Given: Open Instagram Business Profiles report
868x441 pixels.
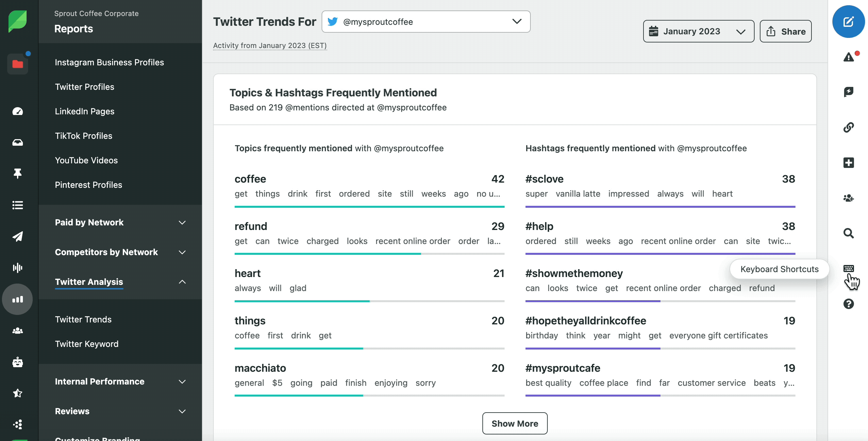Looking at the screenshot, I should point(109,62).
